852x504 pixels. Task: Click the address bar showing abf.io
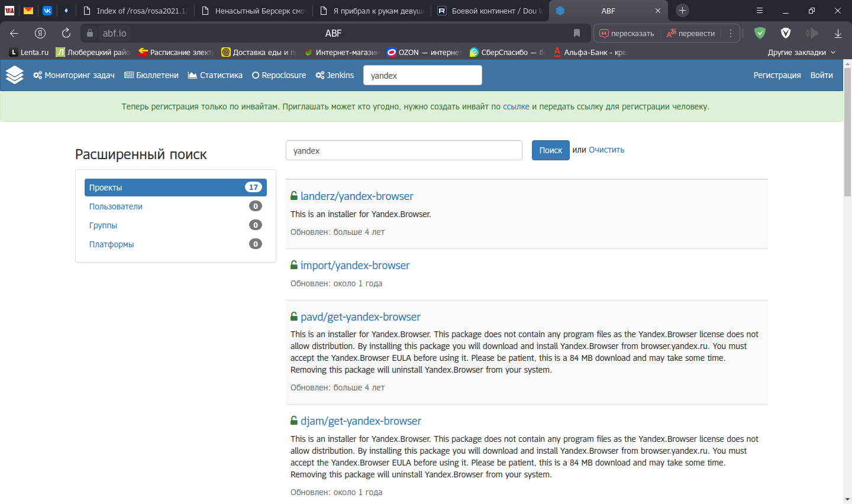(x=335, y=33)
